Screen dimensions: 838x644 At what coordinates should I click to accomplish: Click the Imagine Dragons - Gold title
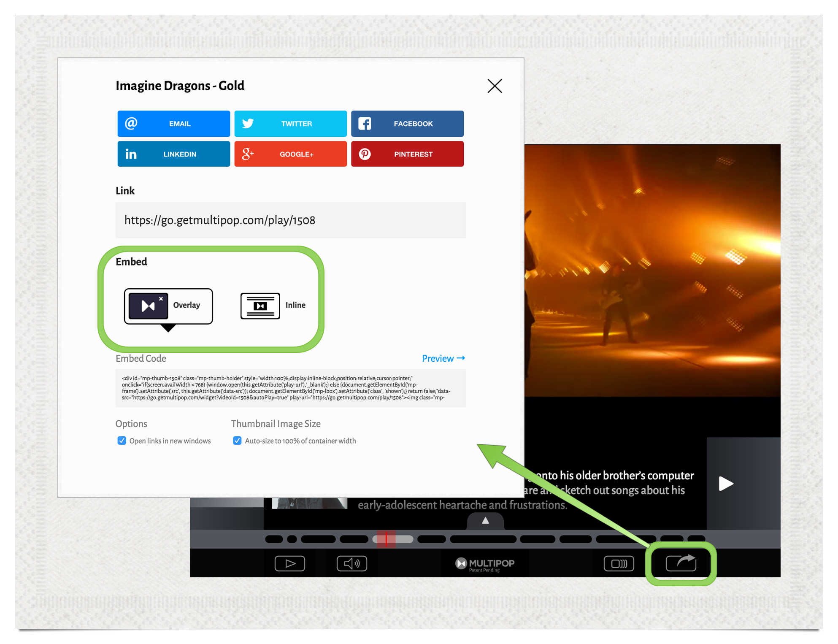point(180,86)
